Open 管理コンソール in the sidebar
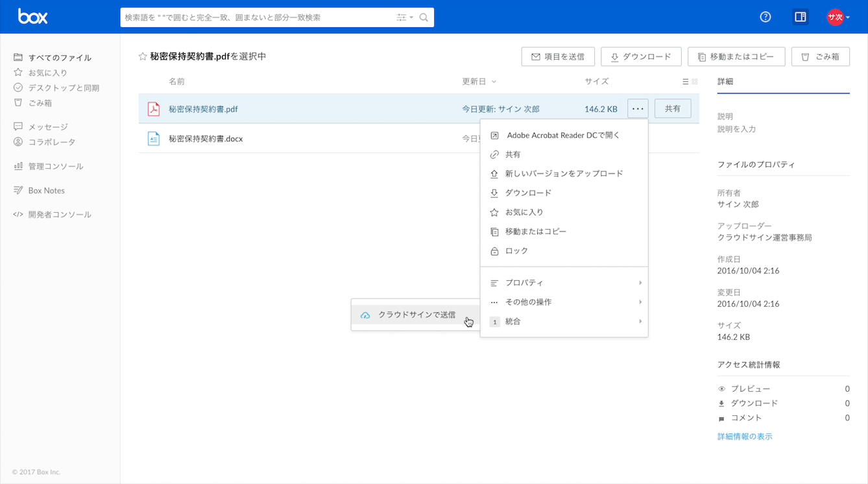 (55, 167)
